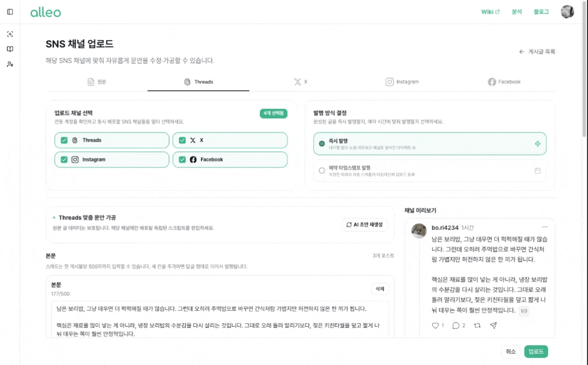Click the bo.ri4234 username
The height and width of the screenshot is (365, 588).
(x=445, y=228)
